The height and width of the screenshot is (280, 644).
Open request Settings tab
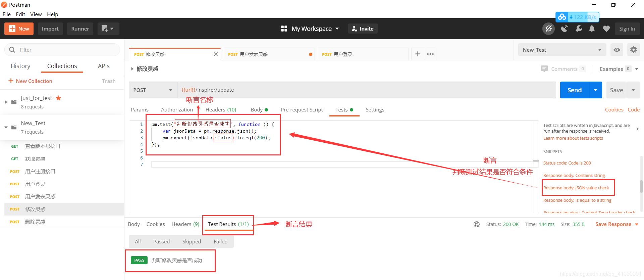click(x=375, y=110)
